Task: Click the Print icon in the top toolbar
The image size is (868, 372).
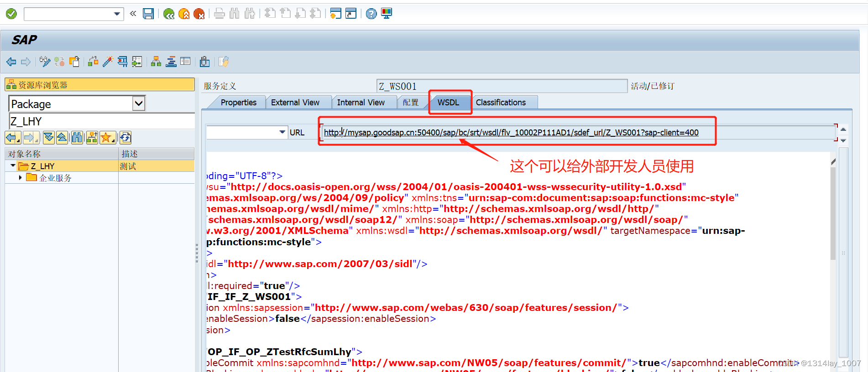Action: click(x=220, y=14)
